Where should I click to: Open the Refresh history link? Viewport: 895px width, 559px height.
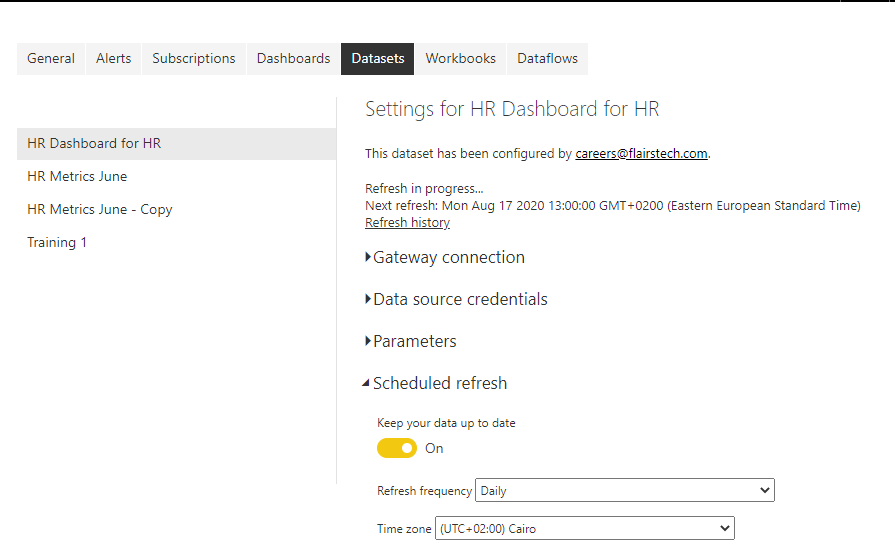point(408,223)
